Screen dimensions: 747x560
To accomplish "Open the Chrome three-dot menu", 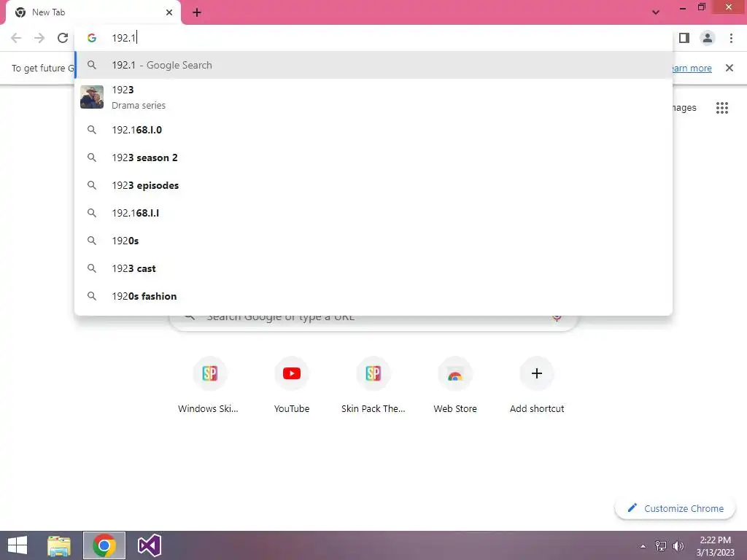I will pos(731,38).
